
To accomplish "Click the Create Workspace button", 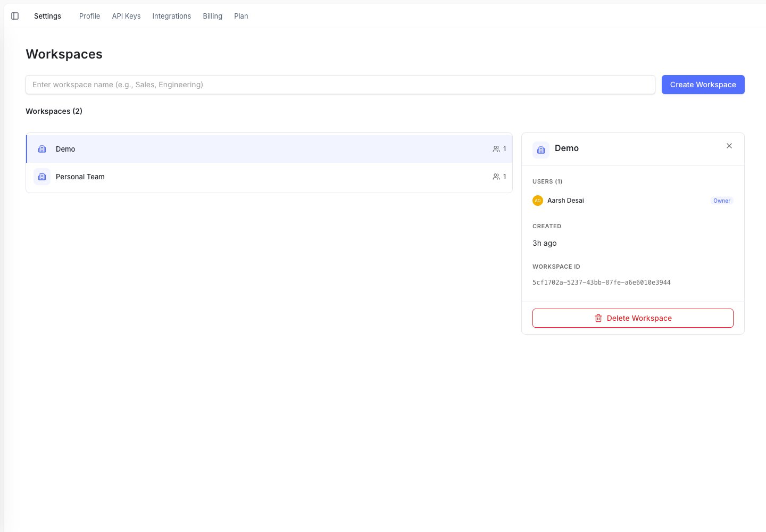I will point(703,85).
